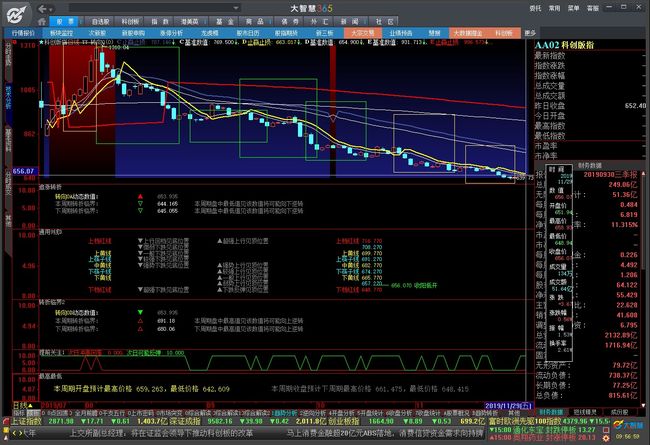
Task: Open the 更多 subtab dropdown
Action: [530, 33]
